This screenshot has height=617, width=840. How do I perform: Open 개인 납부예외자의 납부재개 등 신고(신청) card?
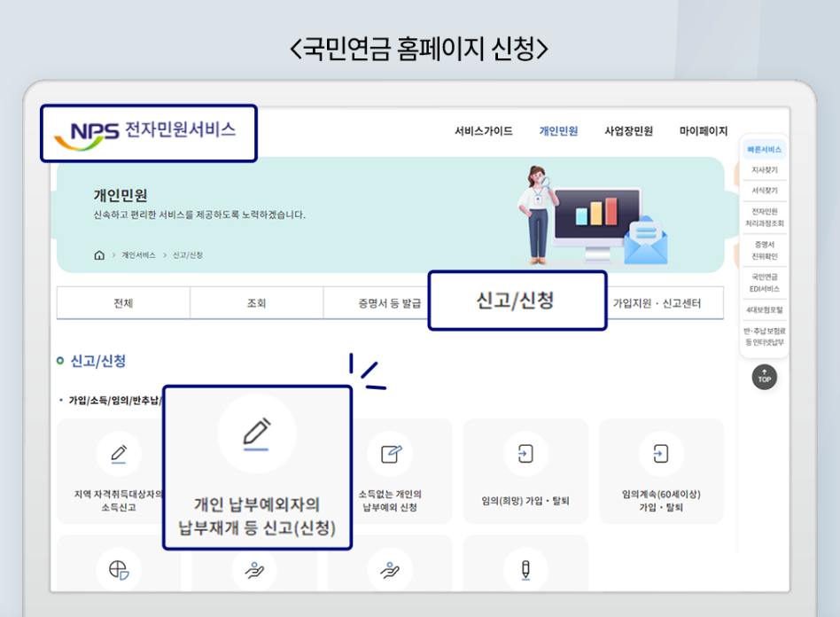257,467
